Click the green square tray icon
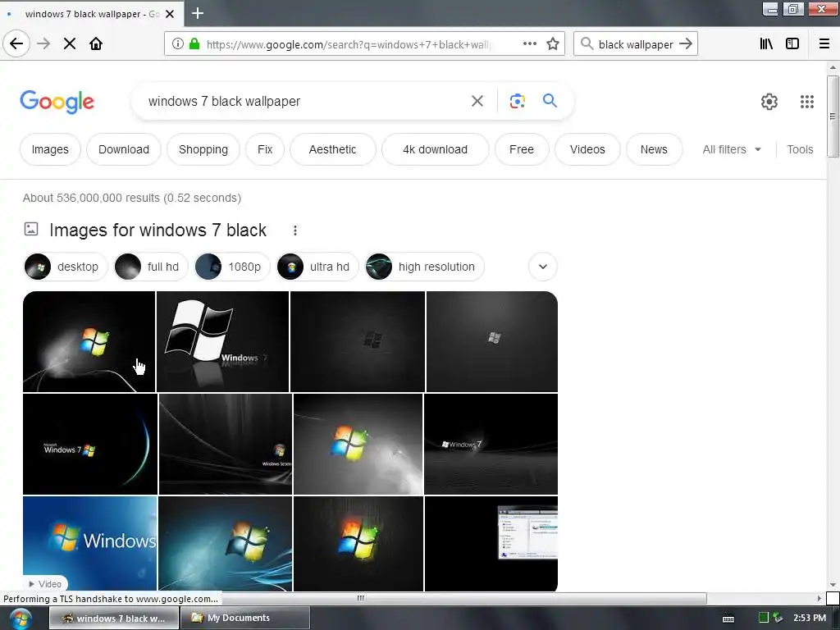The width and height of the screenshot is (840, 630). tap(764, 618)
